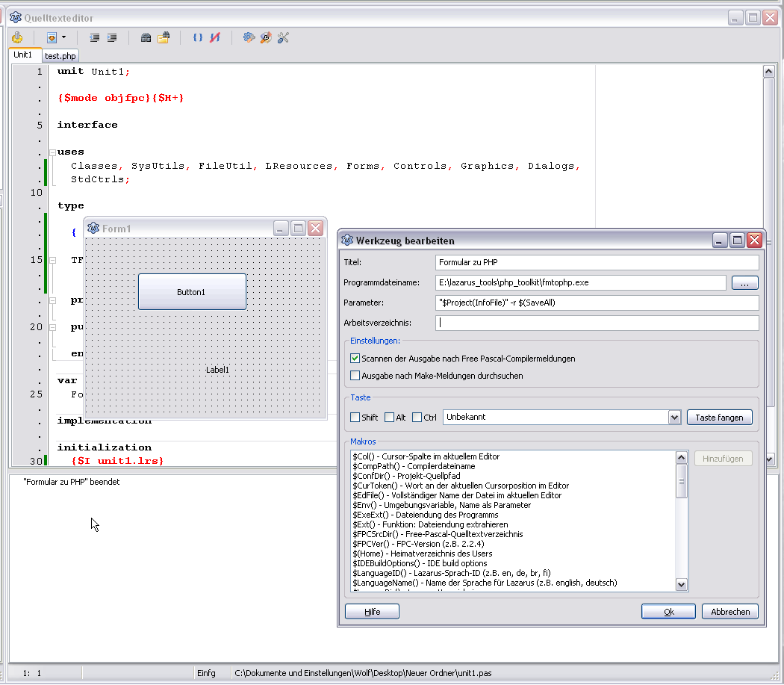784x685 pixels.
Task: Click into the Arbeitsverzeichnis input field
Action: click(x=597, y=323)
